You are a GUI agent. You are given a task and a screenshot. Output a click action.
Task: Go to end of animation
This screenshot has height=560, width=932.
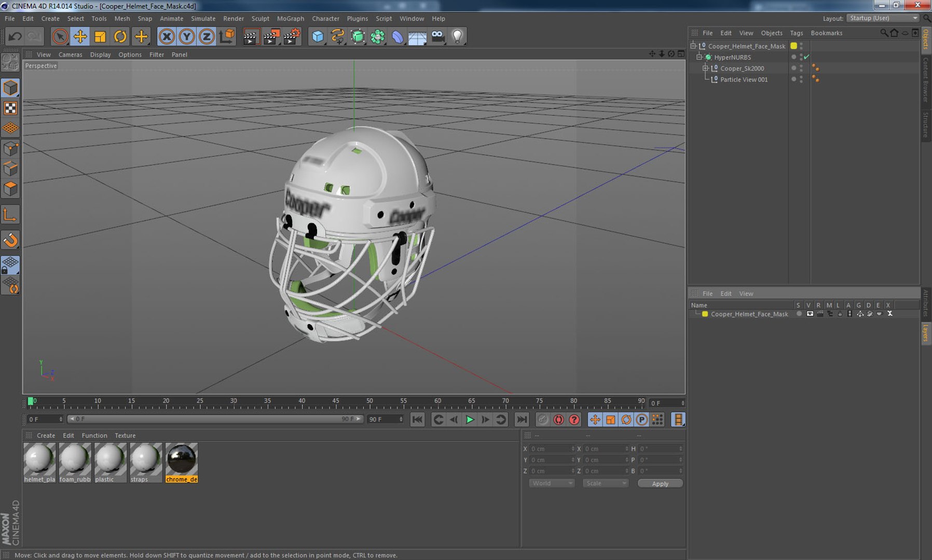click(x=522, y=419)
